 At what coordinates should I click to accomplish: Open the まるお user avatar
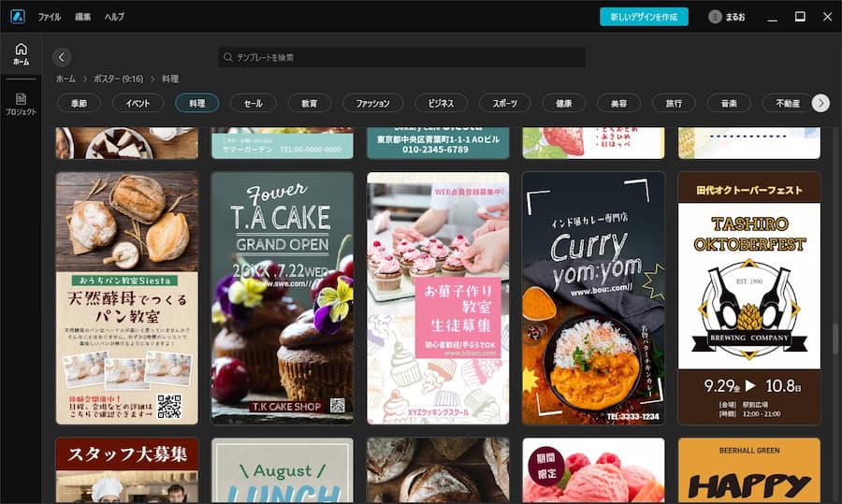[x=715, y=17]
